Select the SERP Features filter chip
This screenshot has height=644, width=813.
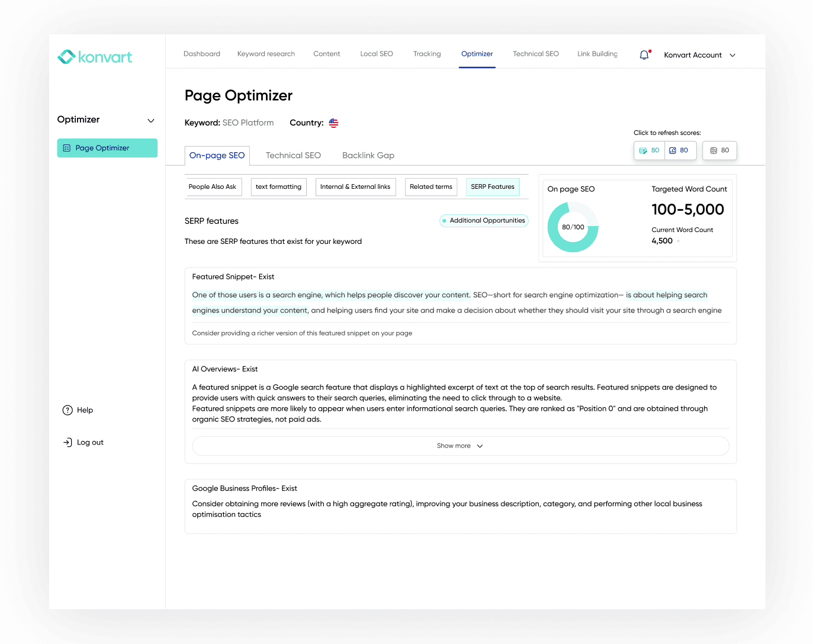point(492,187)
